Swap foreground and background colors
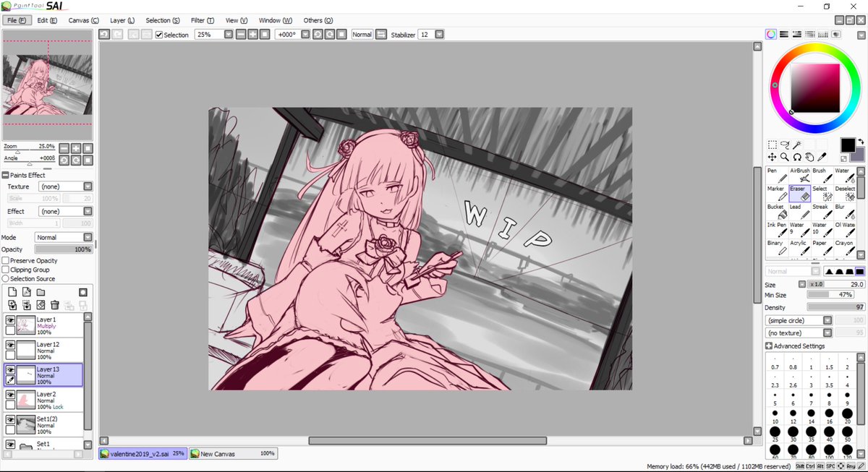 pyautogui.click(x=861, y=142)
